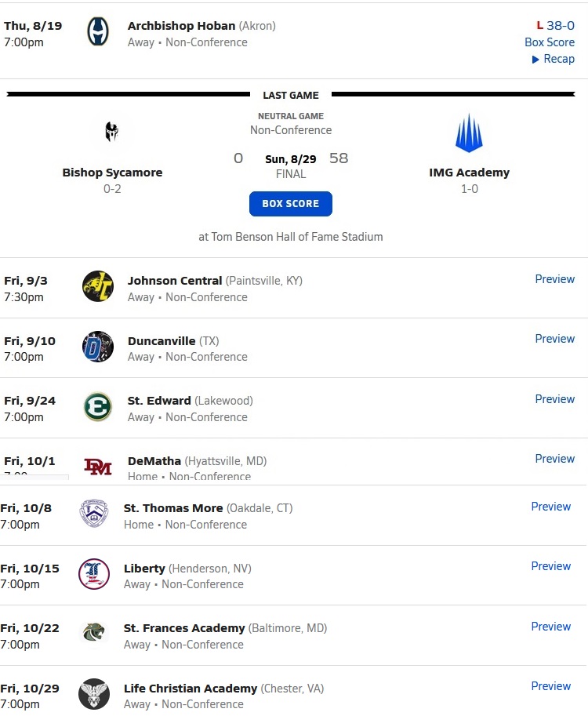Viewport: 588px width, 716px height.
Task: Open the Box Score button for IMG game
Action: click(x=291, y=204)
